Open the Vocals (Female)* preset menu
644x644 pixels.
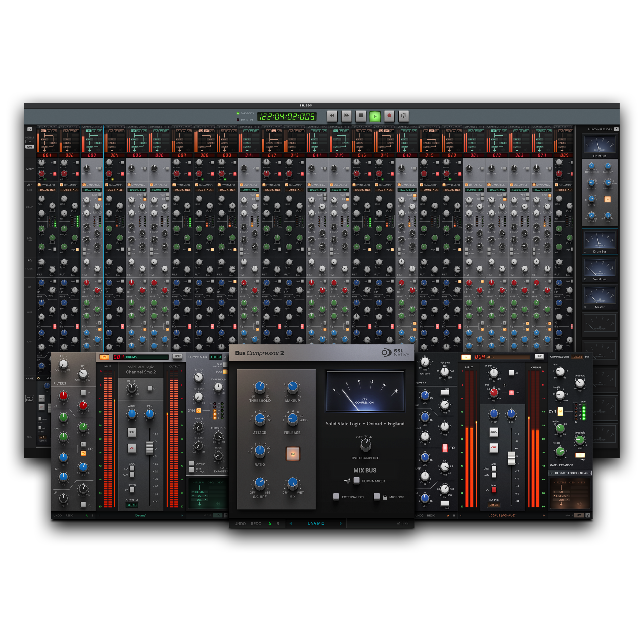pos(502,515)
